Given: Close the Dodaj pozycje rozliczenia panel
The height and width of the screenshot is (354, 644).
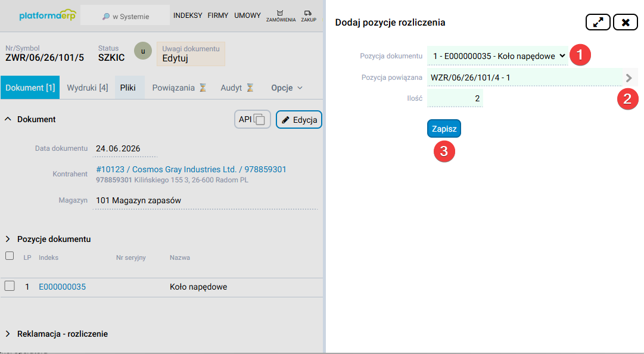Looking at the screenshot, I should pyautogui.click(x=626, y=22).
